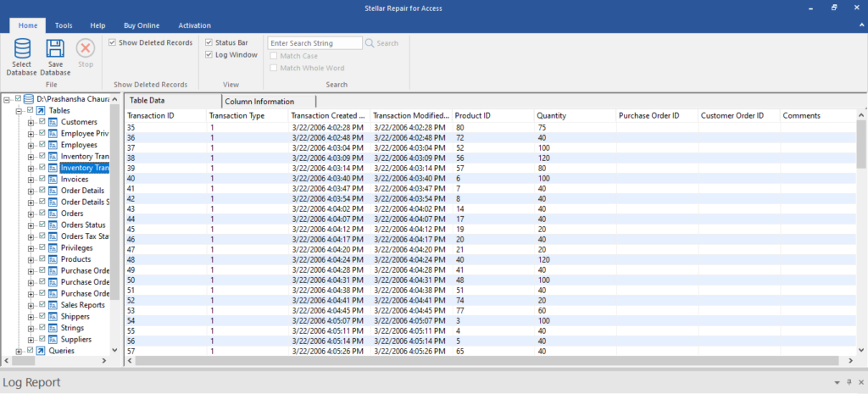Close the Log Report panel
The width and height of the screenshot is (868, 394).
tap(861, 382)
